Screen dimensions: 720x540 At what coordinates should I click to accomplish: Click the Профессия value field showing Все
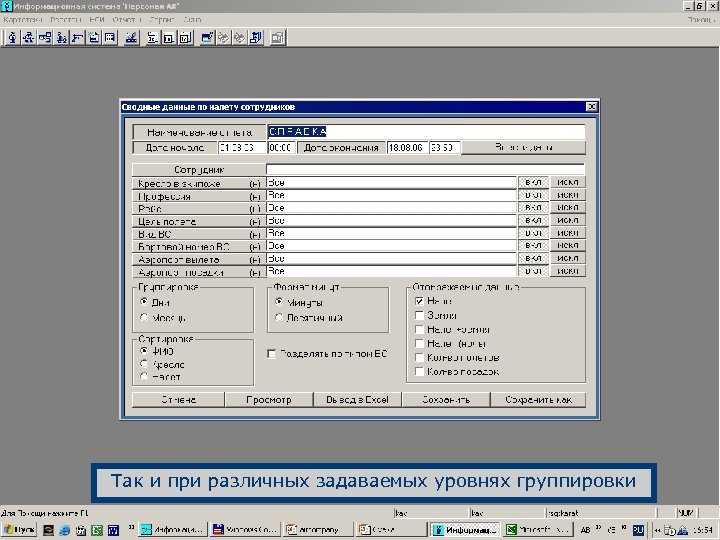coord(391,195)
